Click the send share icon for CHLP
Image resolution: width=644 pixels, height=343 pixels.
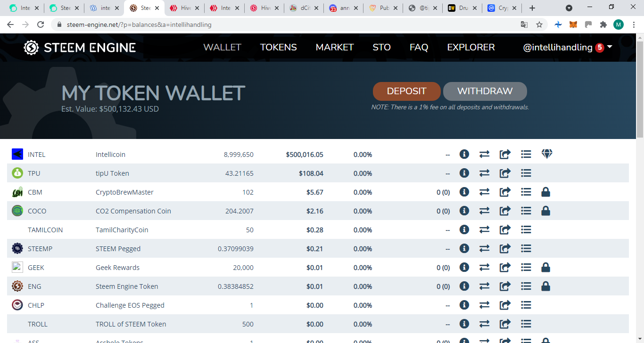coord(505,305)
